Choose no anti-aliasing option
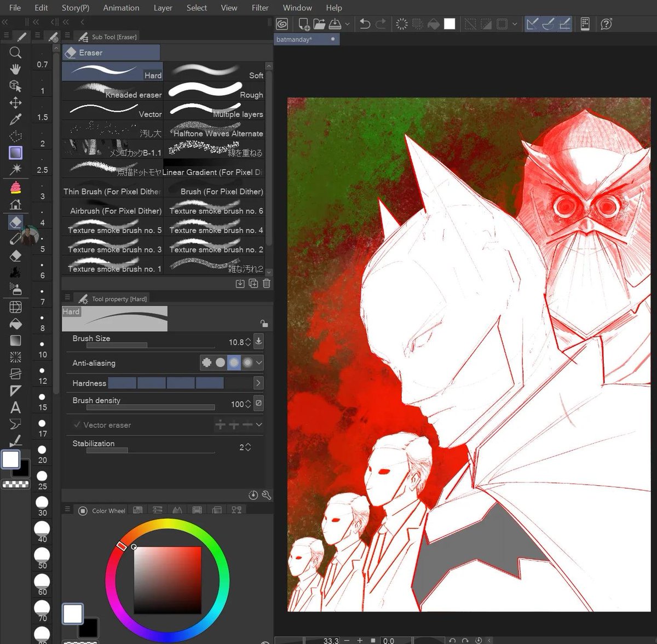657x644 pixels. point(207,363)
